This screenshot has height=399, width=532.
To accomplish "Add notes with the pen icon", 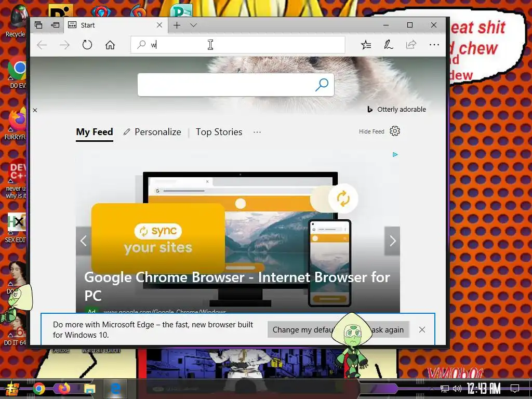I will (x=389, y=45).
